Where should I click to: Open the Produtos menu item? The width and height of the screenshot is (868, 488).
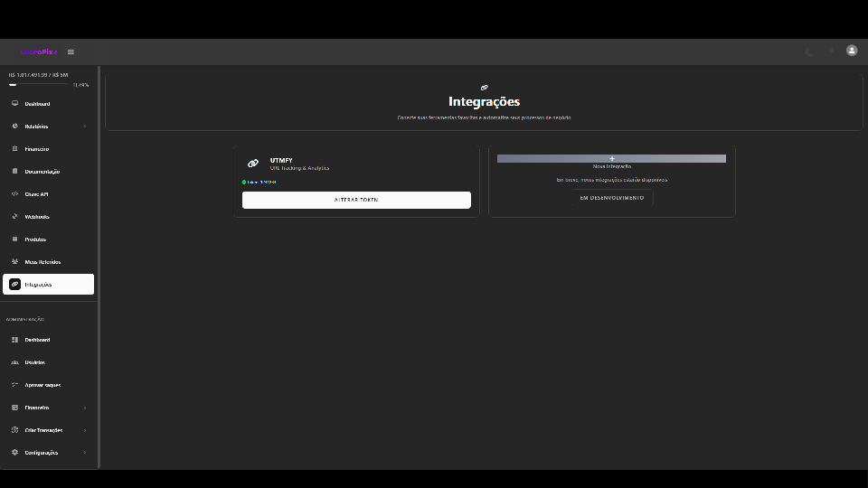(36, 239)
